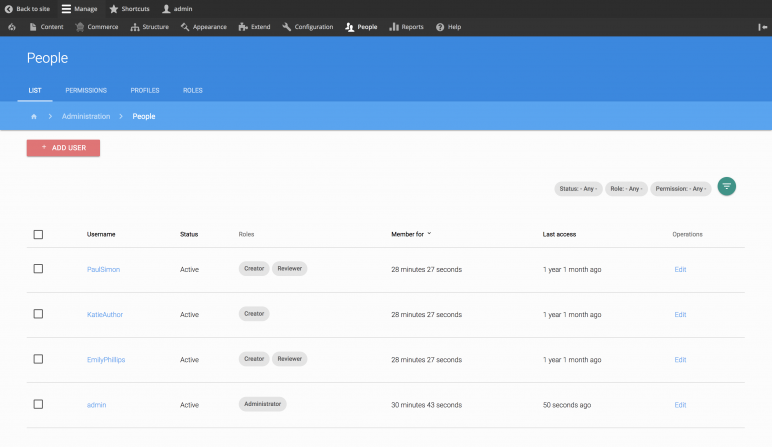This screenshot has width=772, height=447.
Task: Click the breadcrumb home icon
Action: pos(34,116)
